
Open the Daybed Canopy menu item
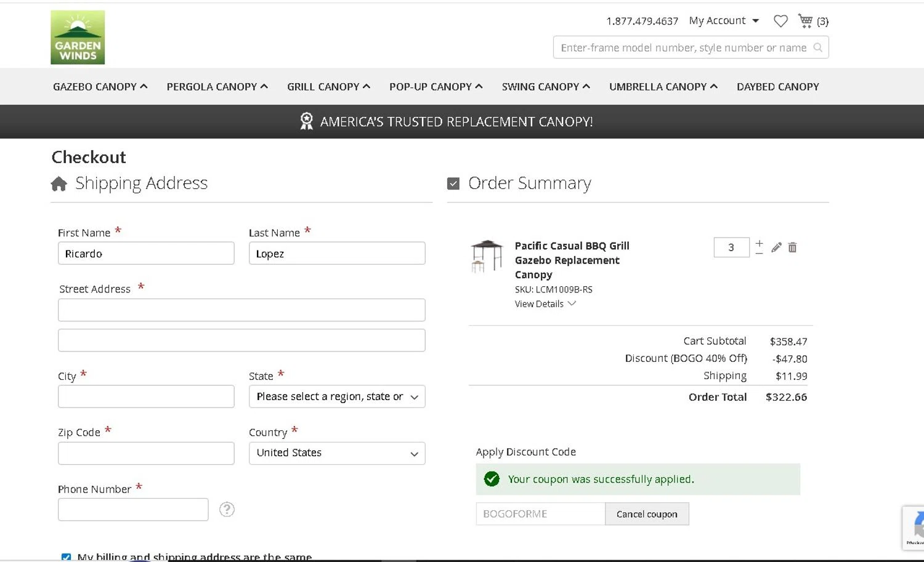coord(778,87)
